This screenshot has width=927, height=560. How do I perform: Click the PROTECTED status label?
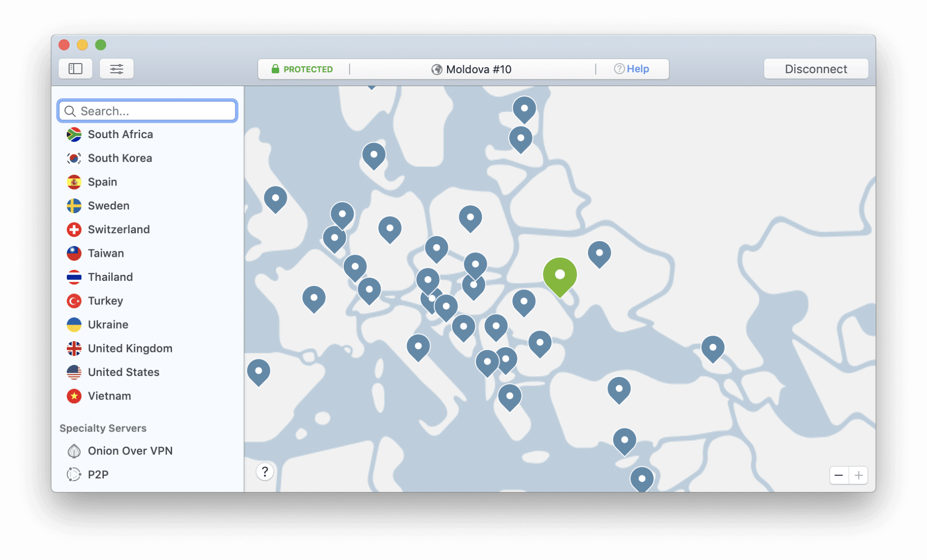pos(308,69)
